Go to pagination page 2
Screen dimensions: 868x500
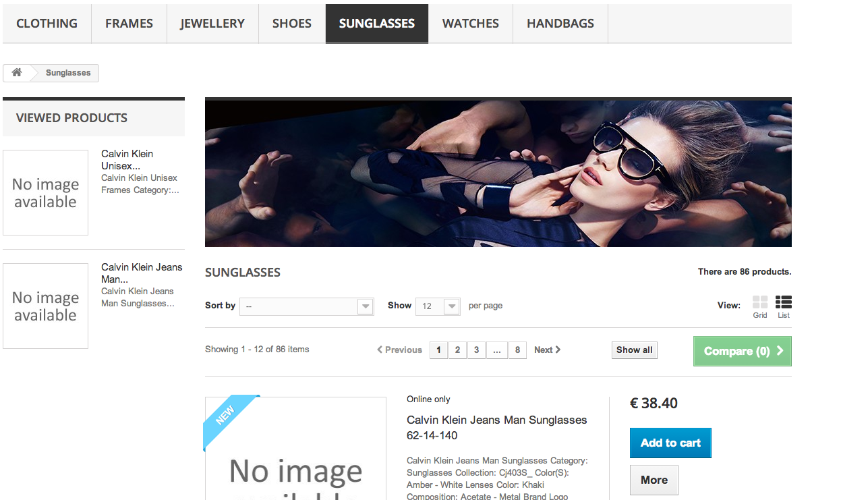[x=457, y=350]
